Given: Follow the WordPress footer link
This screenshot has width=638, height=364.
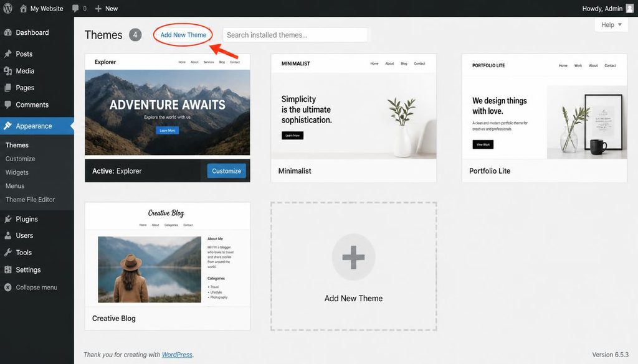Looking at the screenshot, I should (177, 355).
